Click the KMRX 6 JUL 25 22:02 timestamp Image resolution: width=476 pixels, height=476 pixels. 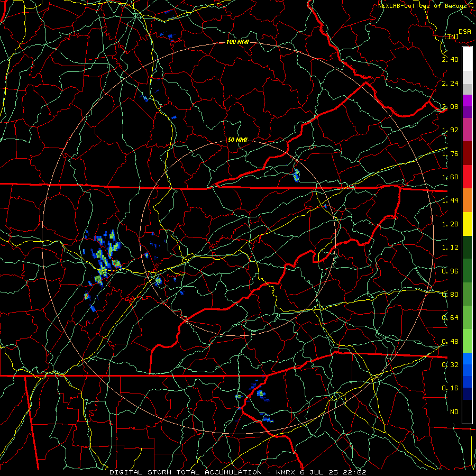point(321,472)
